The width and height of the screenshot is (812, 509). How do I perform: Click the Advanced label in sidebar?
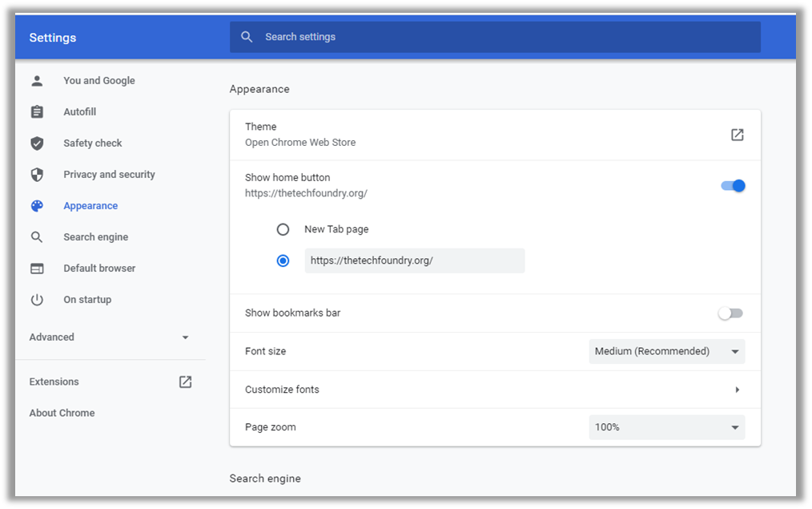click(52, 337)
